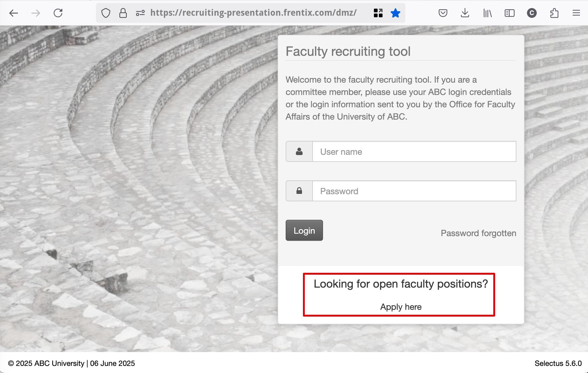
Task: Open the library bookshelf icon
Action: click(487, 13)
